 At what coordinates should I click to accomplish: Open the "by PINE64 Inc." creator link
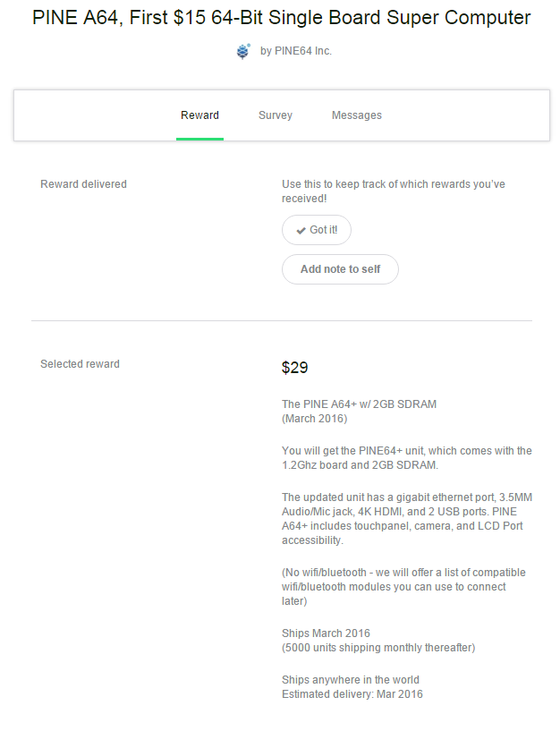coord(295,51)
